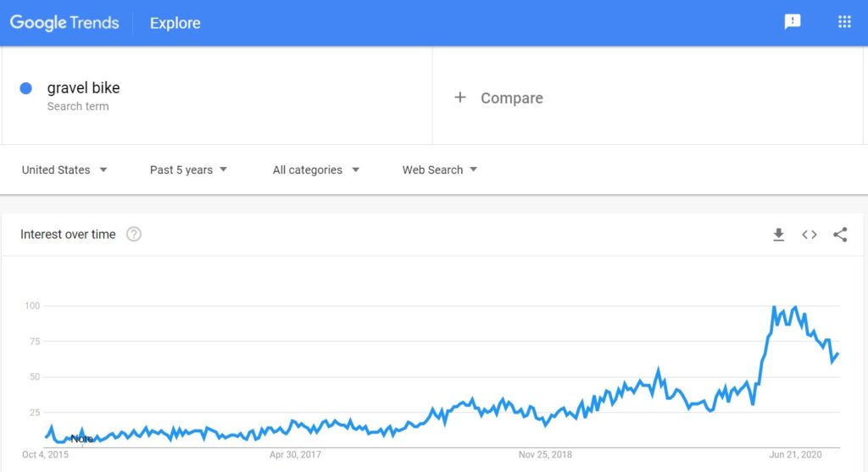Click the Note marker on chart
The width and height of the screenshot is (868, 472).
(x=82, y=439)
